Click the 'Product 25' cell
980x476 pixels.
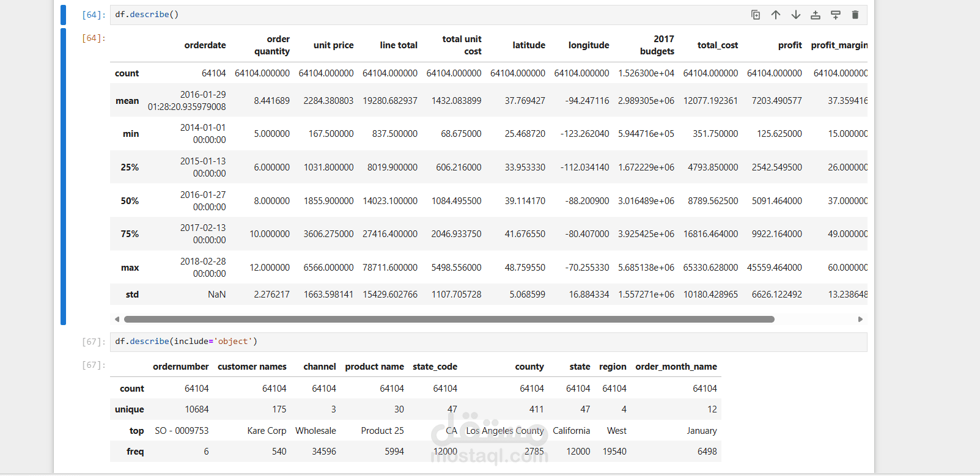pyautogui.click(x=382, y=431)
